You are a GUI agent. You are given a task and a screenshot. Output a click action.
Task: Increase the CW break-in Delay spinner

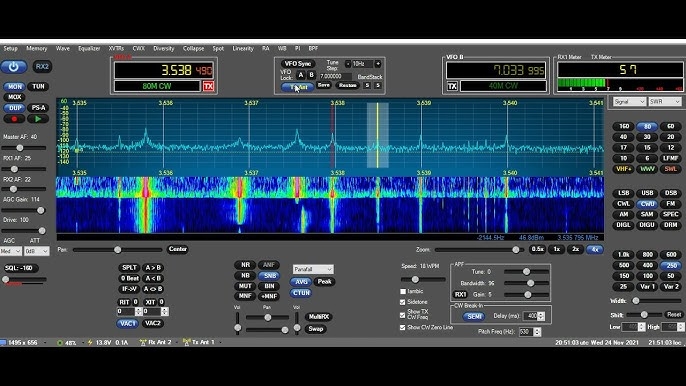542,314
